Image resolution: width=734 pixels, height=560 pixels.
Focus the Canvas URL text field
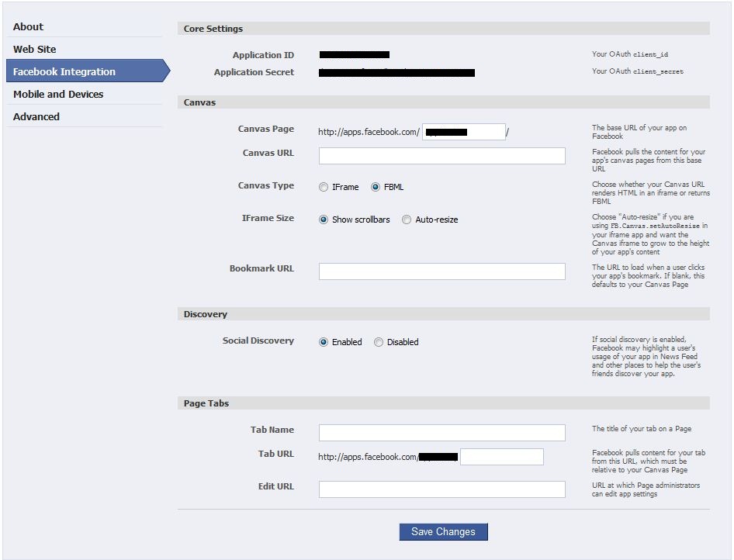[x=442, y=156]
